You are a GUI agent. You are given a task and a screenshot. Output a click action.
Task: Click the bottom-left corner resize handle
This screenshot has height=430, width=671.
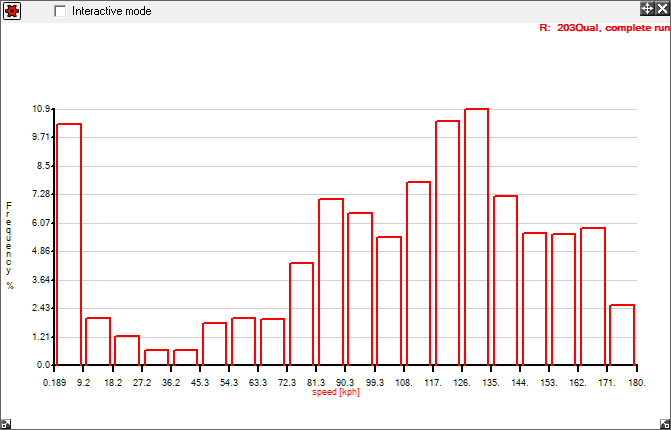coord(4,425)
